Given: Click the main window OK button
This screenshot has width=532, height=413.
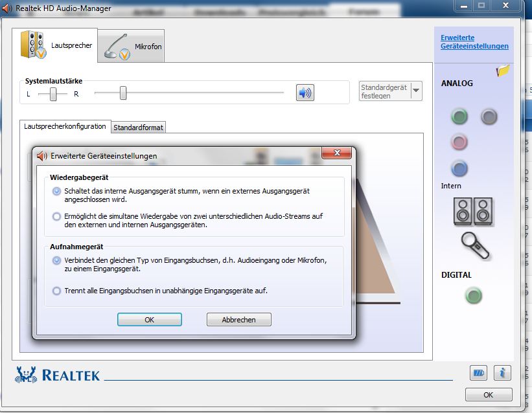Looking at the screenshot, I should pos(489,395).
